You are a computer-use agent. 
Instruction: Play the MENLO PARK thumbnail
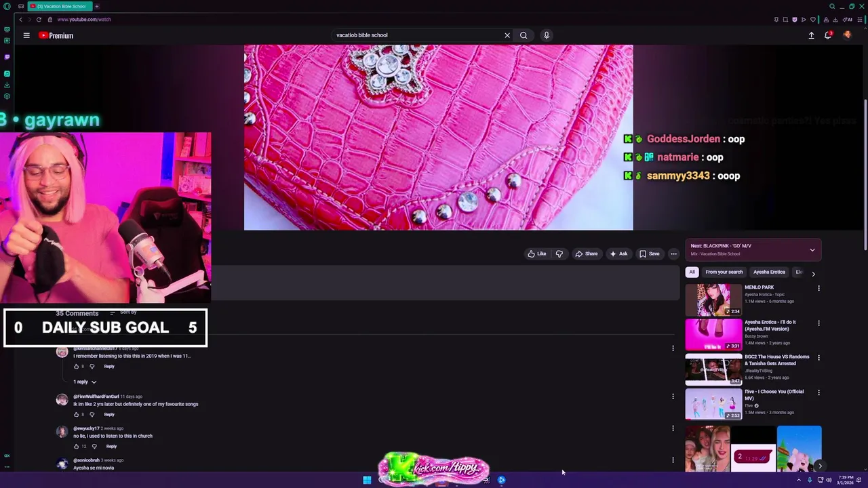713,300
